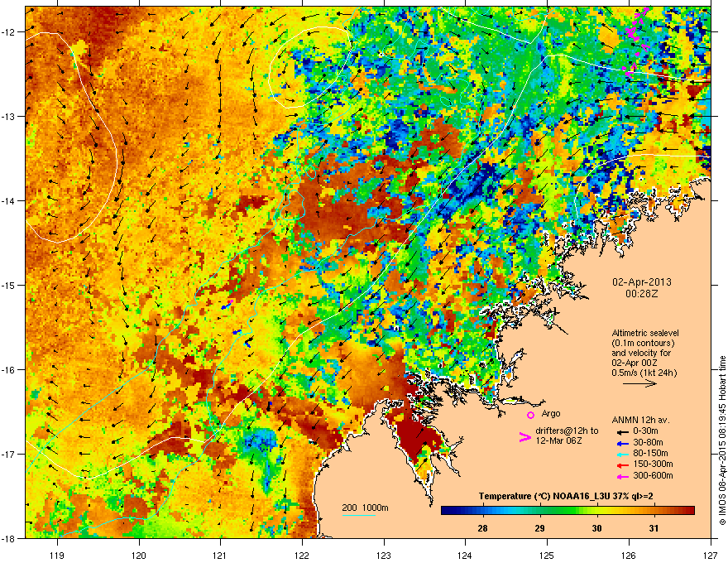The height and width of the screenshot is (563, 728).
Task: Click the 'ANMN 12h av.' legend heading
Action: coord(640,420)
